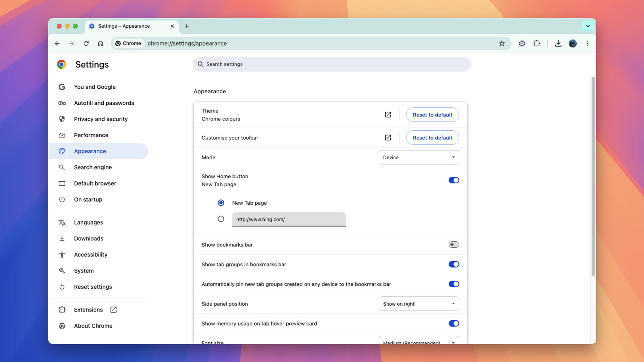The width and height of the screenshot is (644, 362).
Task: Disable Show Home button
Action: click(454, 180)
